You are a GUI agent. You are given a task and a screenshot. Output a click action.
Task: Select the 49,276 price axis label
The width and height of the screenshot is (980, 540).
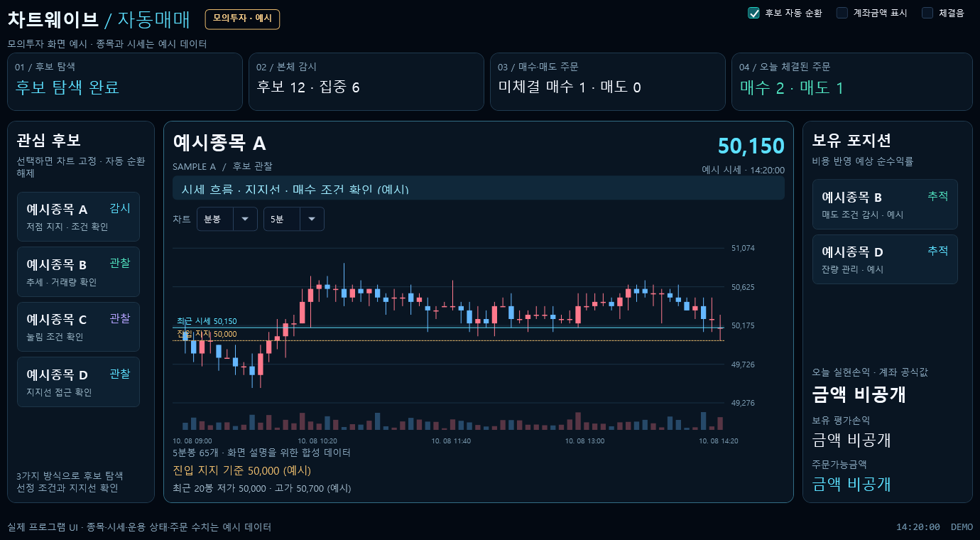[x=743, y=403]
